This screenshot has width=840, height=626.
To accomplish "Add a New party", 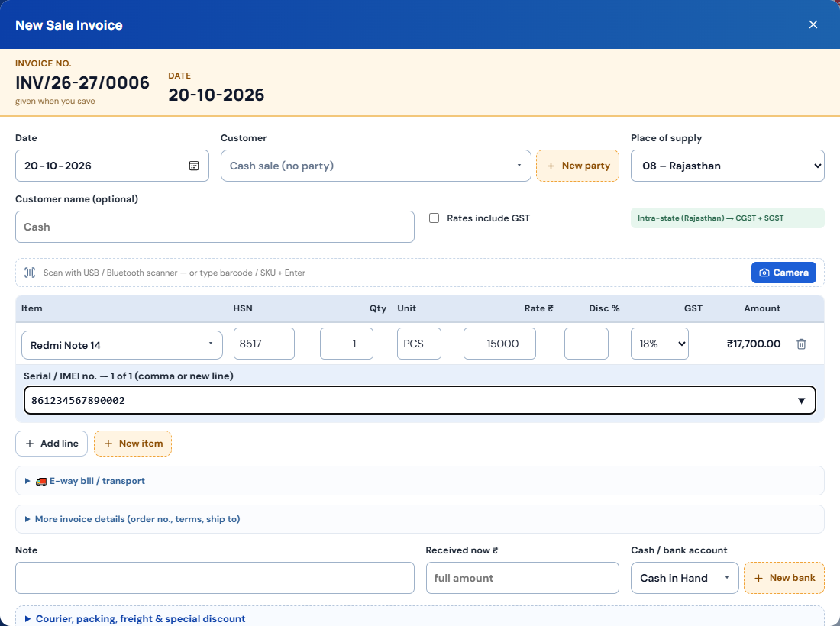I will pyautogui.click(x=577, y=166).
